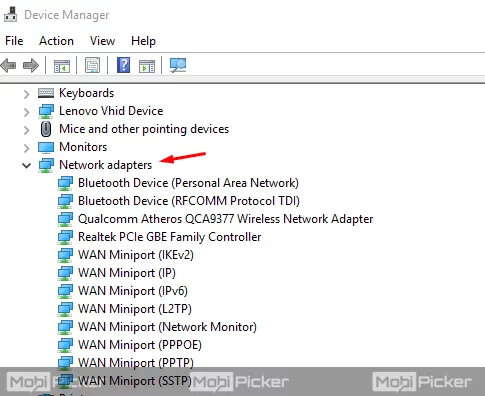This screenshot has width=485, height=396.
Task: Select WAN Miniport (PPPOE) text
Action: tap(140, 345)
